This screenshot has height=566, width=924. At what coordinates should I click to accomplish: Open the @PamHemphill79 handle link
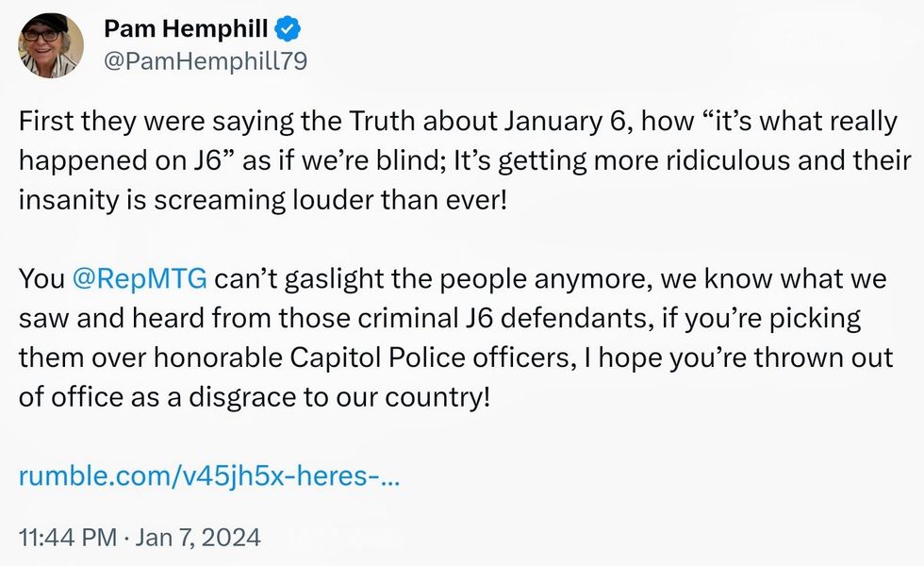click(x=206, y=61)
